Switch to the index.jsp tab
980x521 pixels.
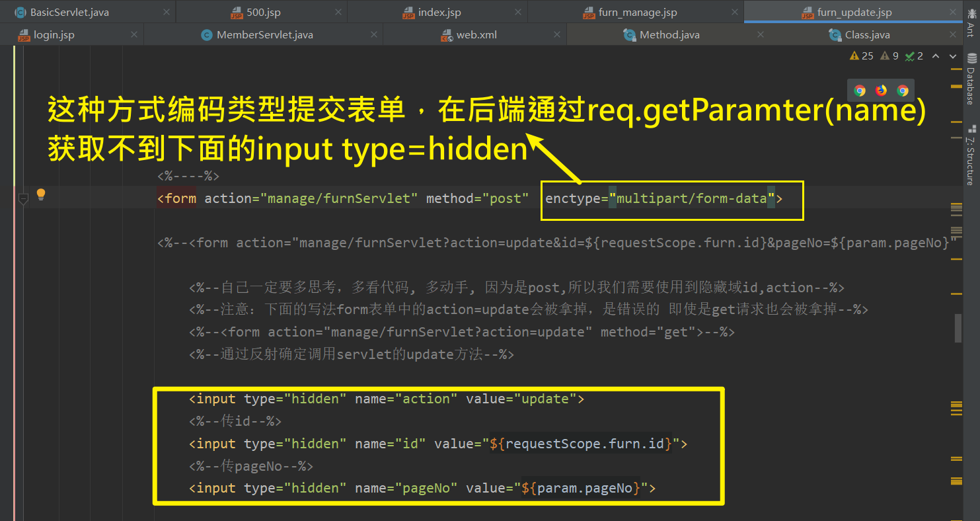click(x=439, y=13)
